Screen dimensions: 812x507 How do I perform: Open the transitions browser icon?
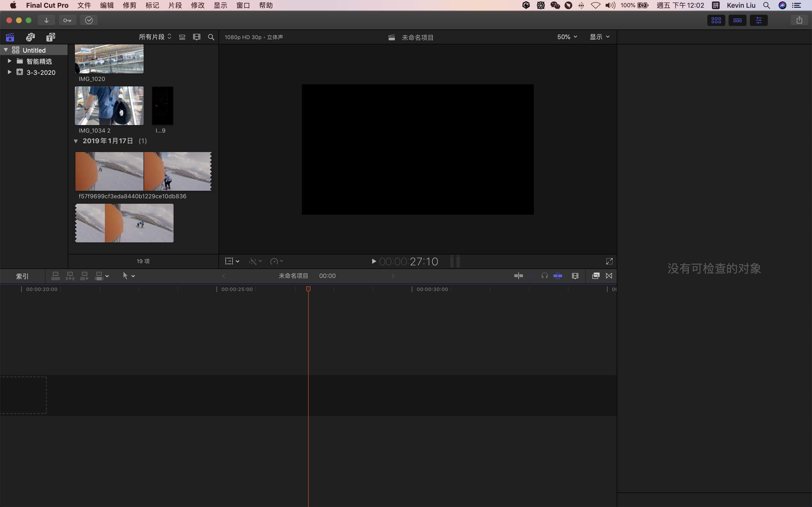pyautogui.click(x=609, y=276)
